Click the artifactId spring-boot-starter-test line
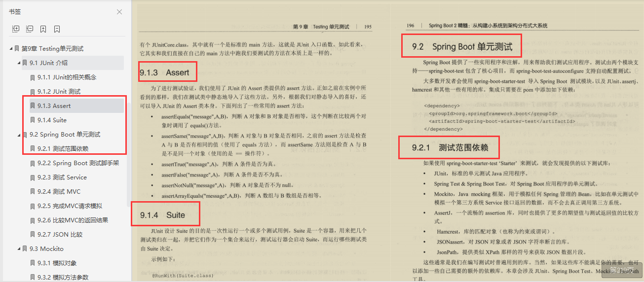The image size is (644, 282). click(x=502, y=121)
